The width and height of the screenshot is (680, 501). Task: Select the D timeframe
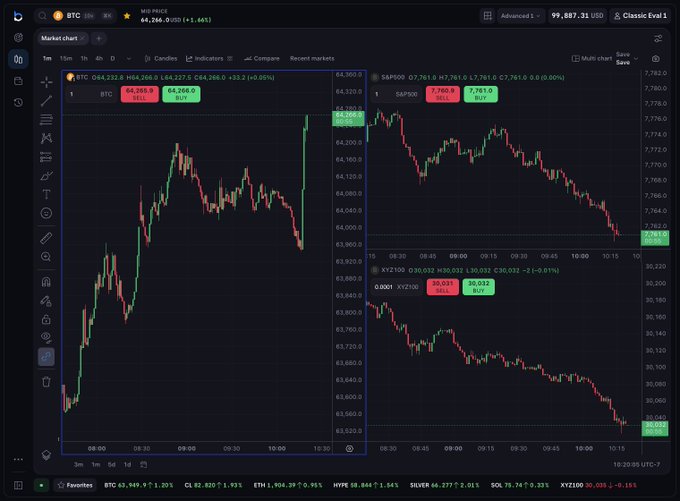pyautogui.click(x=113, y=59)
